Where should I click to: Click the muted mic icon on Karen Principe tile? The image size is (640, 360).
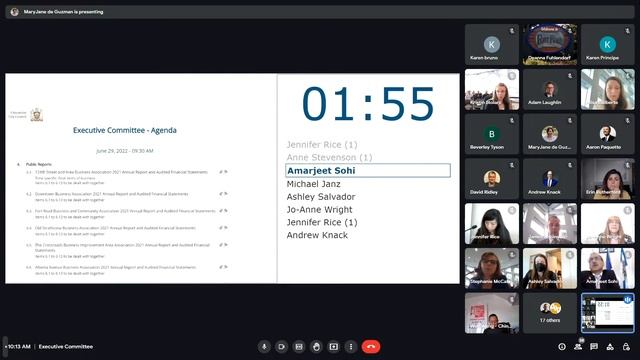click(x=628, y=31)
